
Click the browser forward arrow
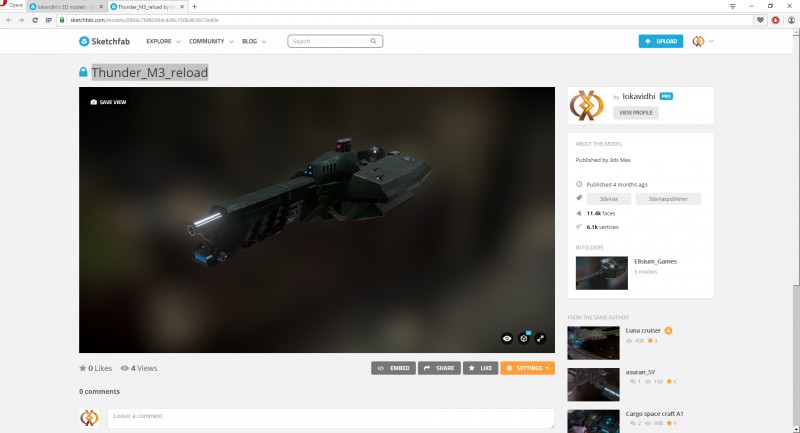point(21,20)
